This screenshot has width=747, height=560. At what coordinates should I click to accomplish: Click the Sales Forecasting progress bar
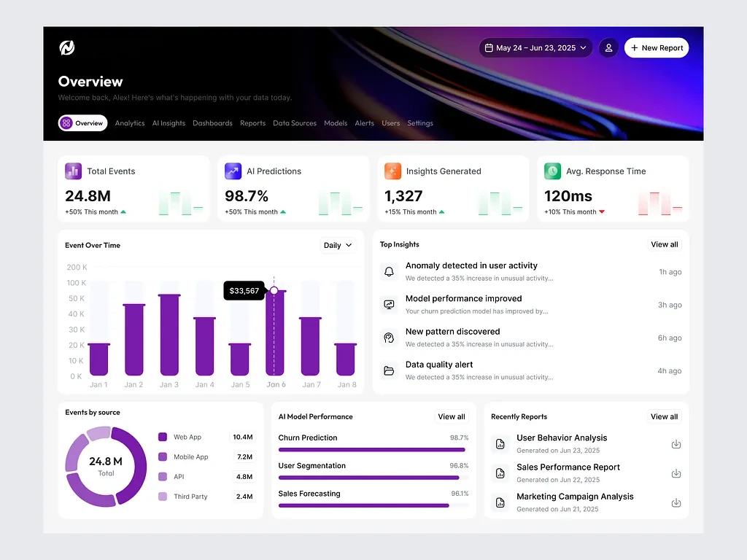coord(373,506)
